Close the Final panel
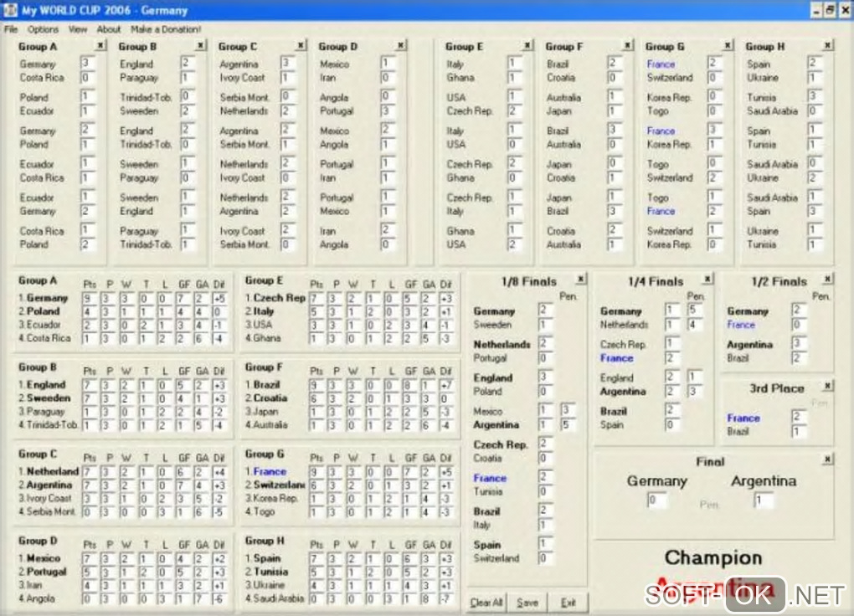The height and width of the screenshot is (616, 854). 827,459
